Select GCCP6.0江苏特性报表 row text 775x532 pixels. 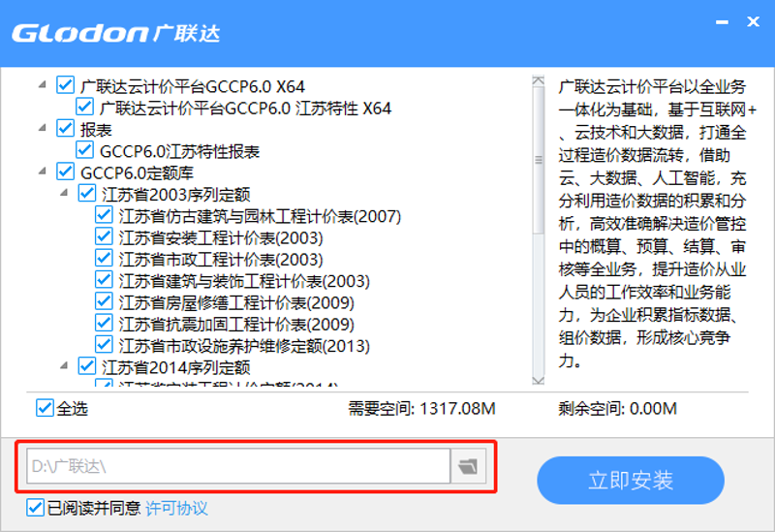coord(179,151)
